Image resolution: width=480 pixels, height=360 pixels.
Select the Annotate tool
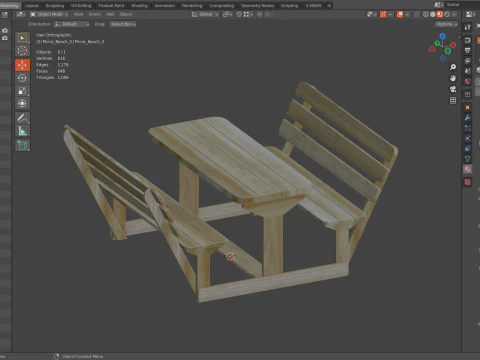click(x=22, y=118)
